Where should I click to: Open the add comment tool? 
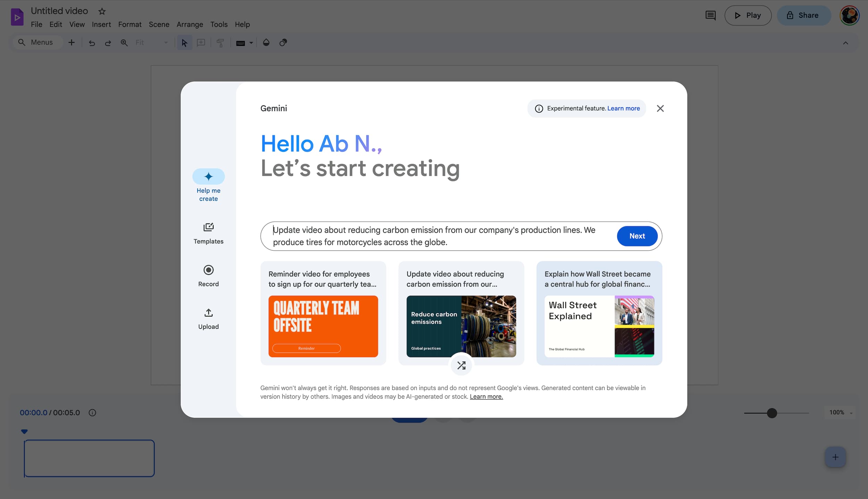pyautogui.click(x=201, y=42)
